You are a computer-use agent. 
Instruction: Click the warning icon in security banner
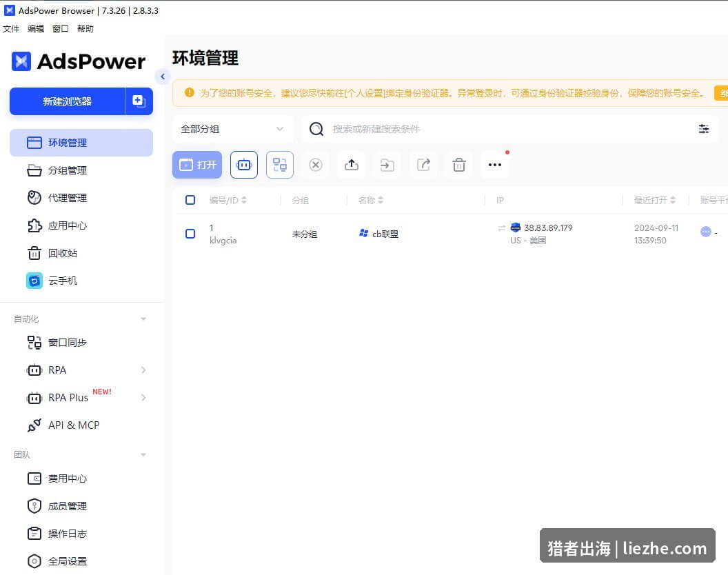(x=190, y=93)
